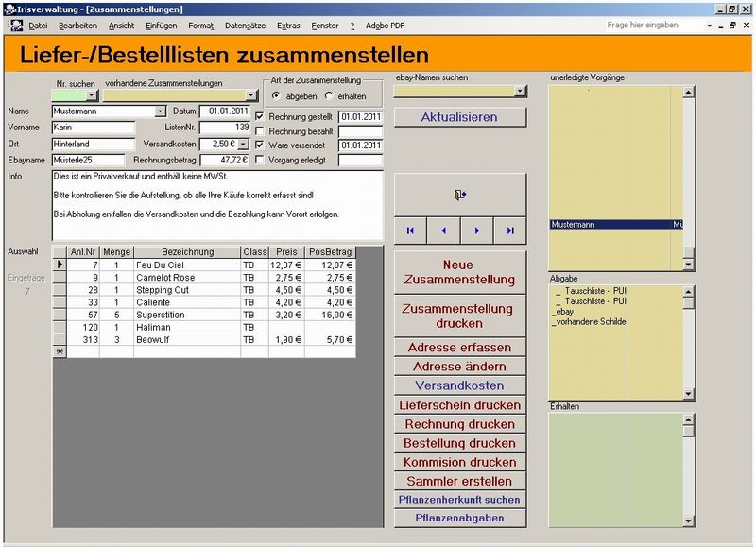
Task: Open the Fenster menu
Action: tap(324, 26)
